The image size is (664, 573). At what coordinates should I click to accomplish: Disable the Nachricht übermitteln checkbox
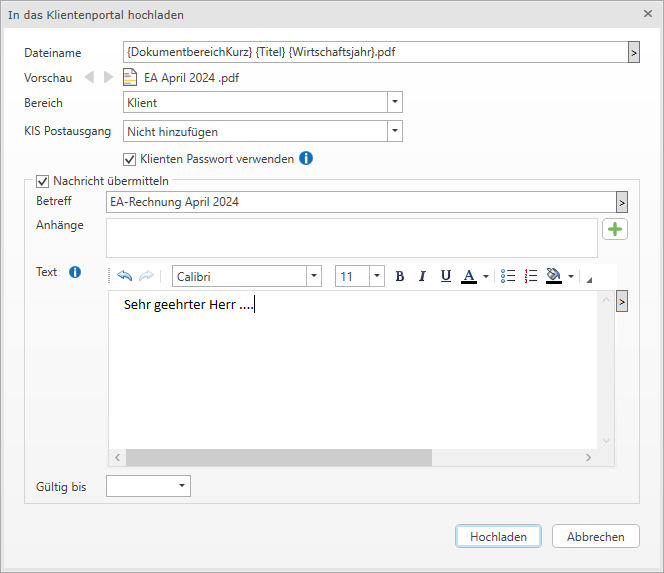tap(42, 181)
